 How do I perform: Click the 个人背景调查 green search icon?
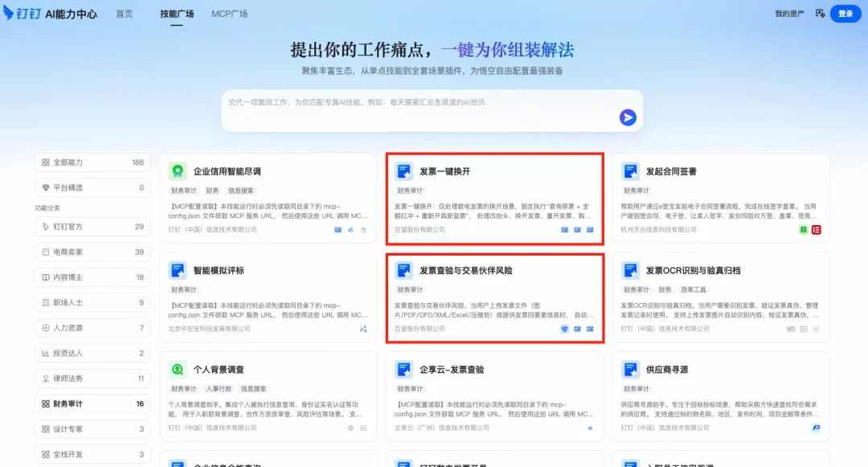177,369
